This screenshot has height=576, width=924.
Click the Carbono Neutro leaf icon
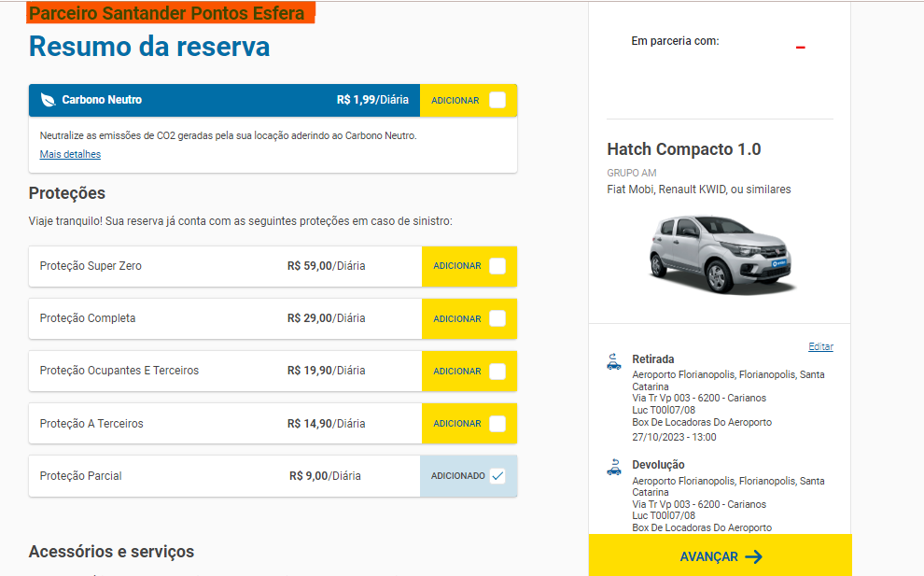[x=48, y=100]
